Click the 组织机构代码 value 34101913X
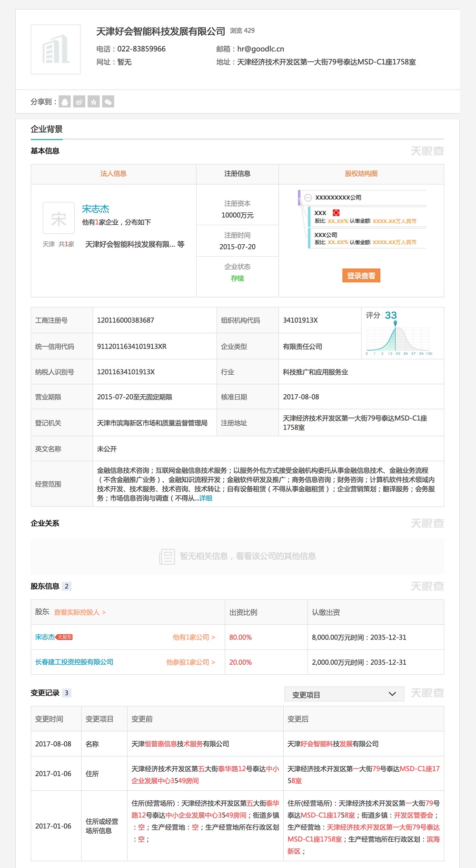This screenshot has width=476, height=868. pos(300,320)
